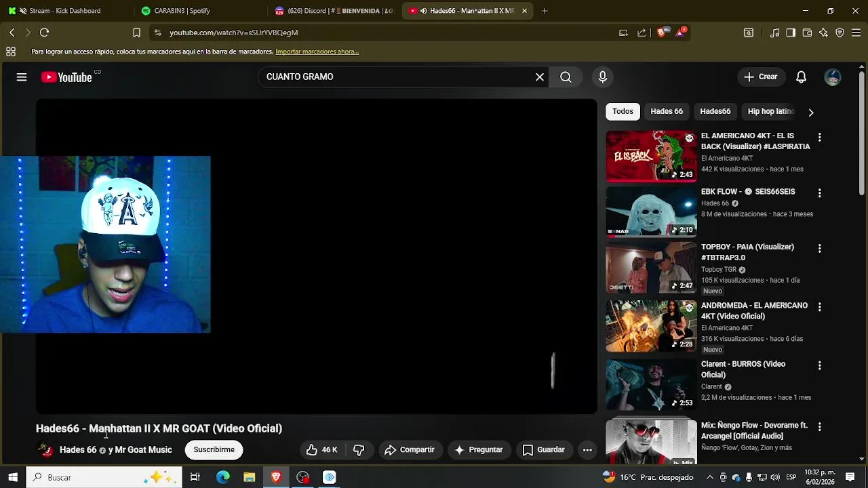Open the Brave wallet icon

pyautogui.click(x=807, y=33)
